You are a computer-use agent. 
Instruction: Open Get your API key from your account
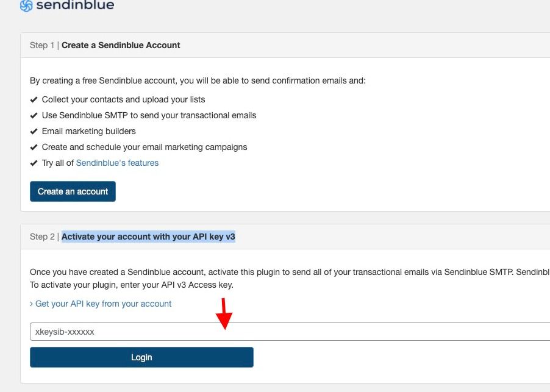click(103, 304)
